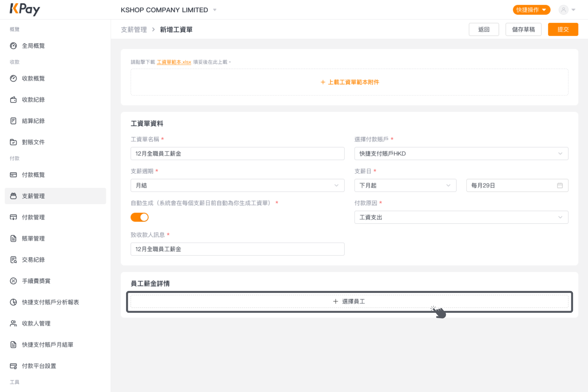
Task: Open the 選擇付款賬戶 dropdown
Action: point(461,154)
